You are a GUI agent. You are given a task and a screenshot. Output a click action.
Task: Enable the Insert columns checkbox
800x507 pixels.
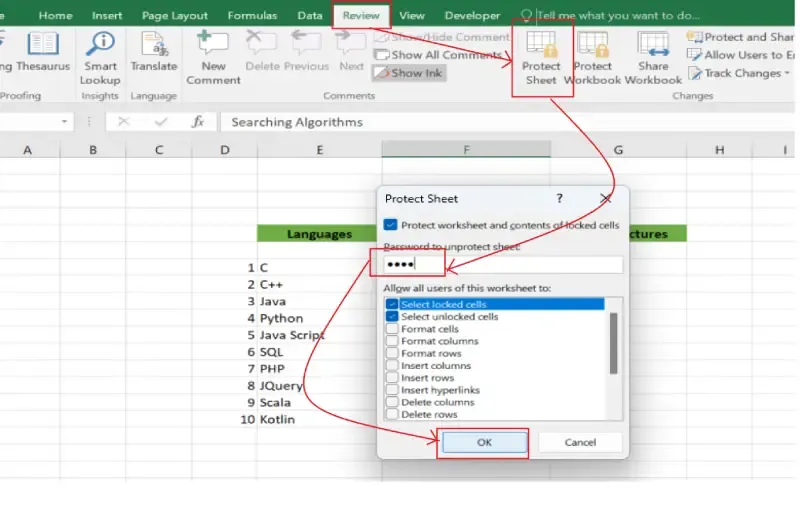(x=391, y=365)
